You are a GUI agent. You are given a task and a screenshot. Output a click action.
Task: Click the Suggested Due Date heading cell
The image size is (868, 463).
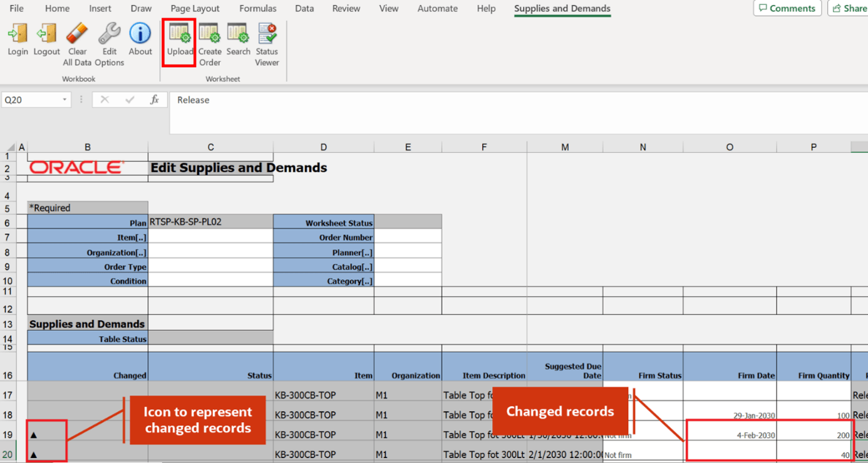coord(565,367)
